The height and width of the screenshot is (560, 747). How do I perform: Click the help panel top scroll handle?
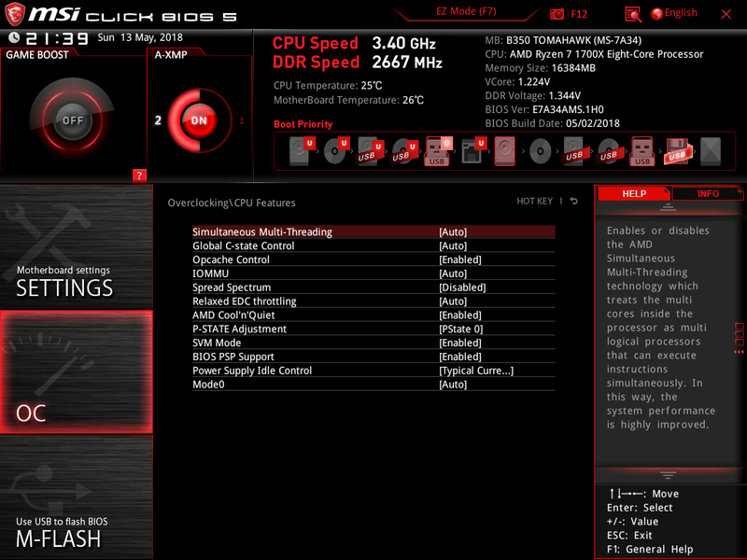668,207
